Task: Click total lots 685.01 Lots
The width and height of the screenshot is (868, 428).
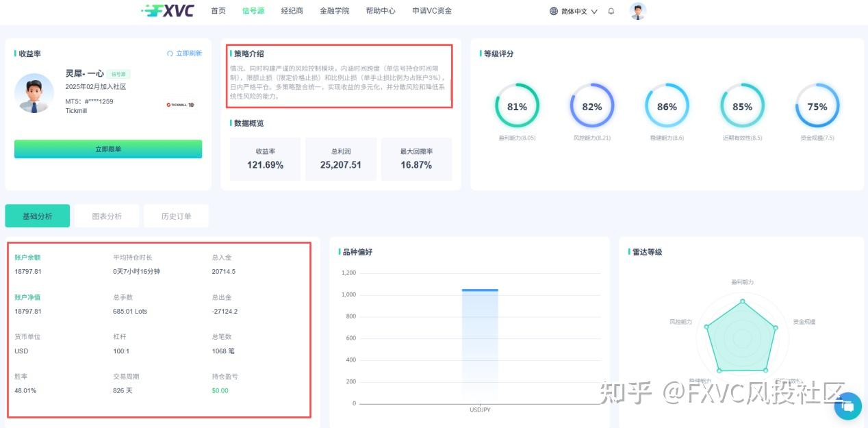Action: 130,312
